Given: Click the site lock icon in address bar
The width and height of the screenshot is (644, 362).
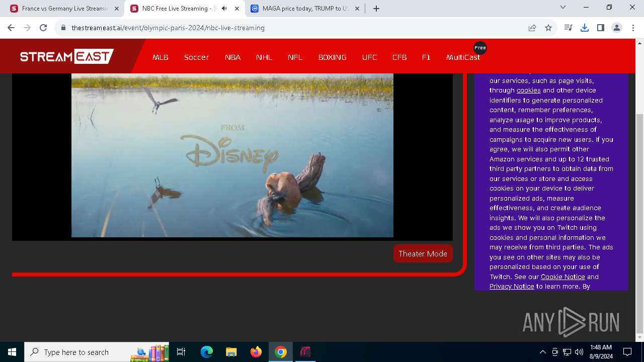Looking at the screenshot, I should pyautogui.click(x=63, y=28).
